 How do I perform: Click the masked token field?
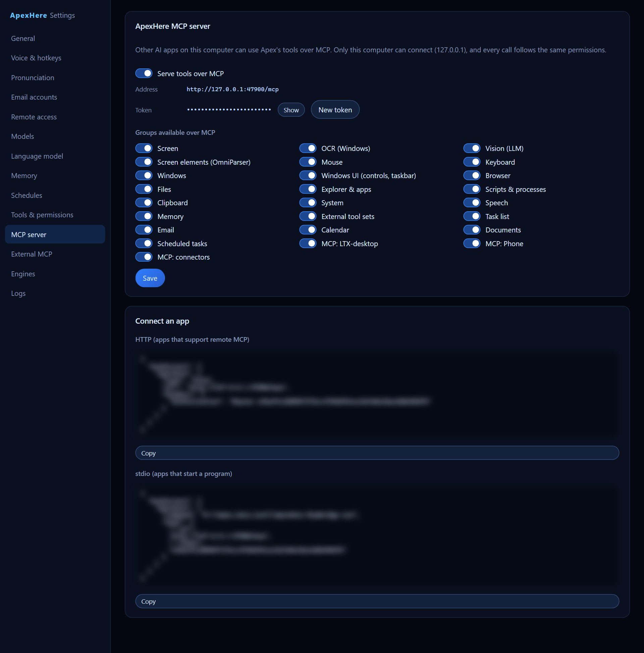[x=229, y=110]
